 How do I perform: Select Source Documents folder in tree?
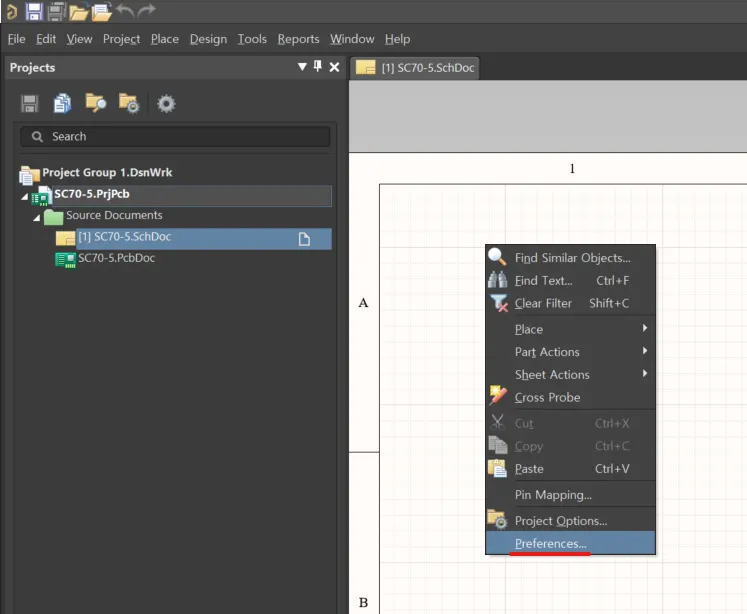(x=114, y=215)
